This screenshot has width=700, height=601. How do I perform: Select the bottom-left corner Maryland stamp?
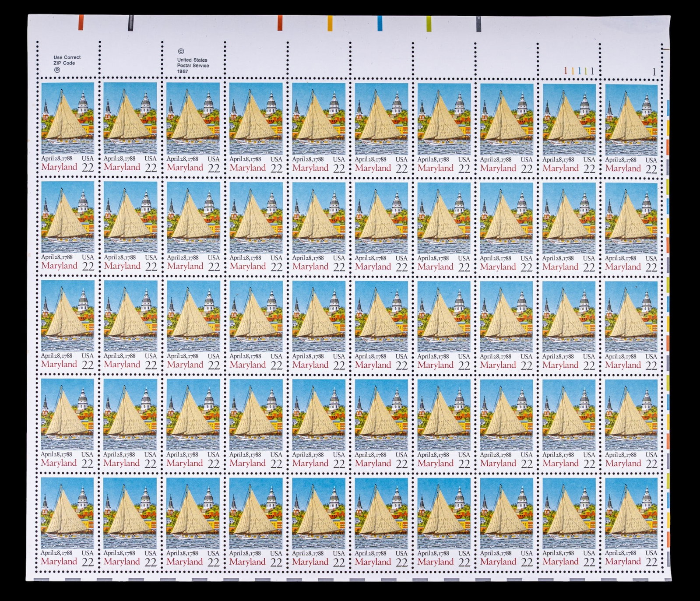point(67,523)
